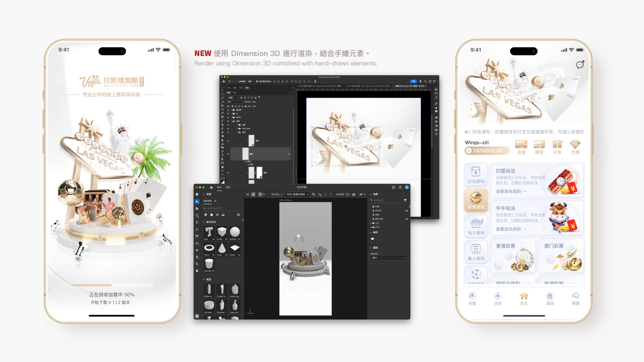Click the loading progress bar on left phone
The height and width of the screenshot is (362, 644).
point(112,285)
